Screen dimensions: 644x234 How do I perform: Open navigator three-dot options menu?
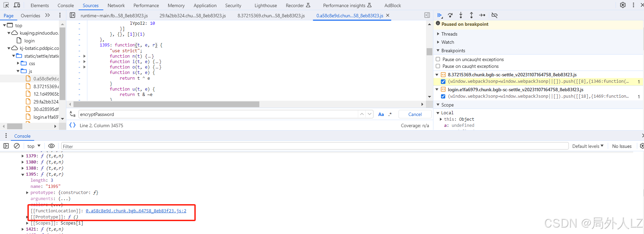pyautogui.click(x=60, y=15)
